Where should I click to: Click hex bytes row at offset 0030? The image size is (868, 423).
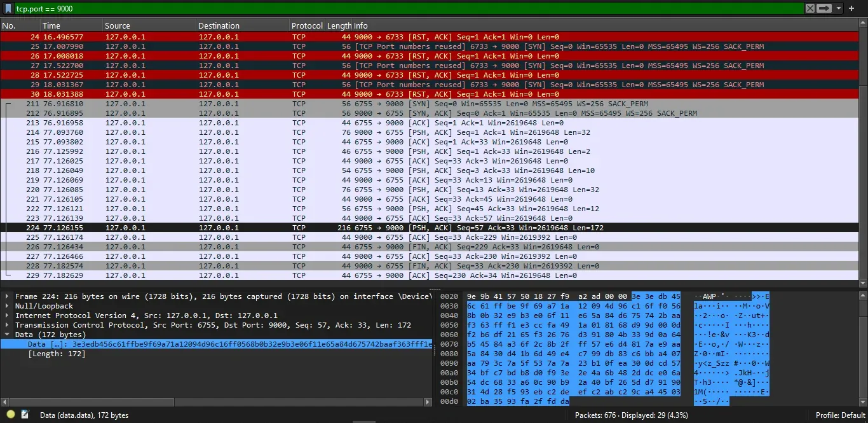point(573,306)
